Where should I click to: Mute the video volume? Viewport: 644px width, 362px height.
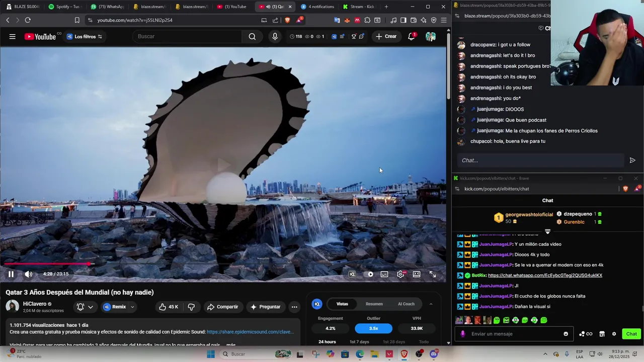(29, 274)
